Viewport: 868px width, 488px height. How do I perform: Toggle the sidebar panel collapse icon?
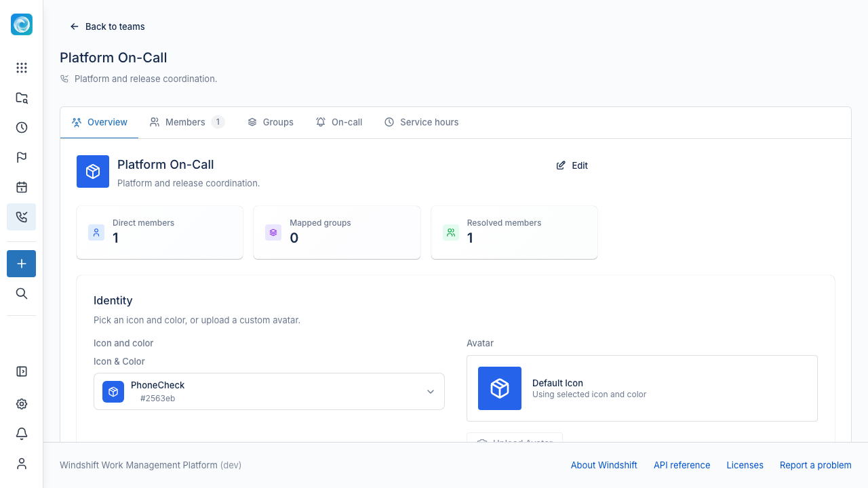coord(22,371)
